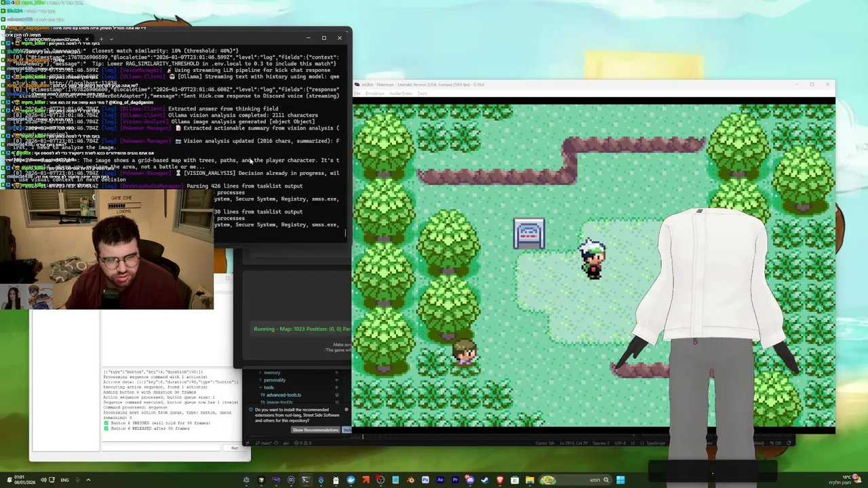Open network settings in system tray

tap(52, 480)
